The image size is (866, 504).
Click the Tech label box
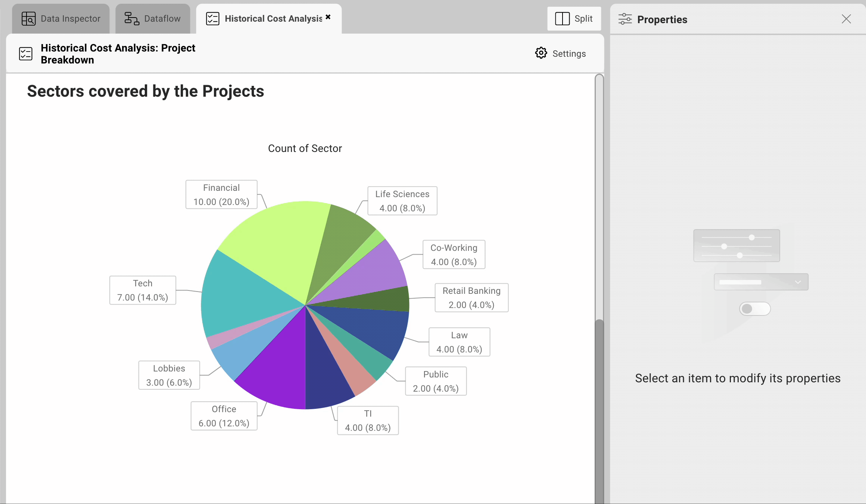[x=143, y=290]
